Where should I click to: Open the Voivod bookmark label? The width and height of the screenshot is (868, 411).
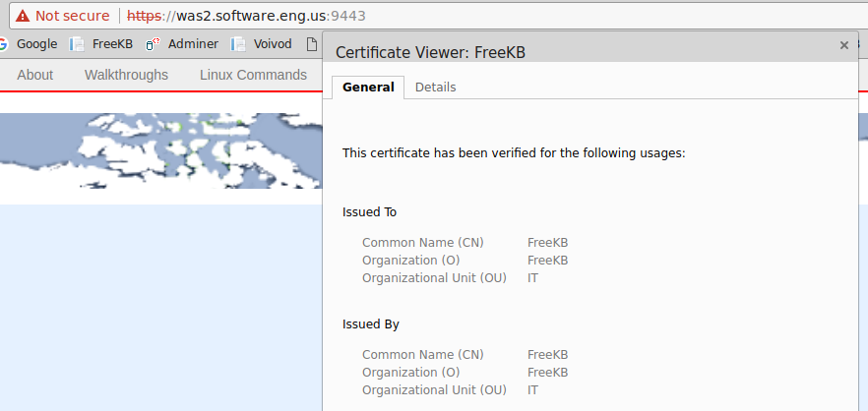(x=273, y=44)
